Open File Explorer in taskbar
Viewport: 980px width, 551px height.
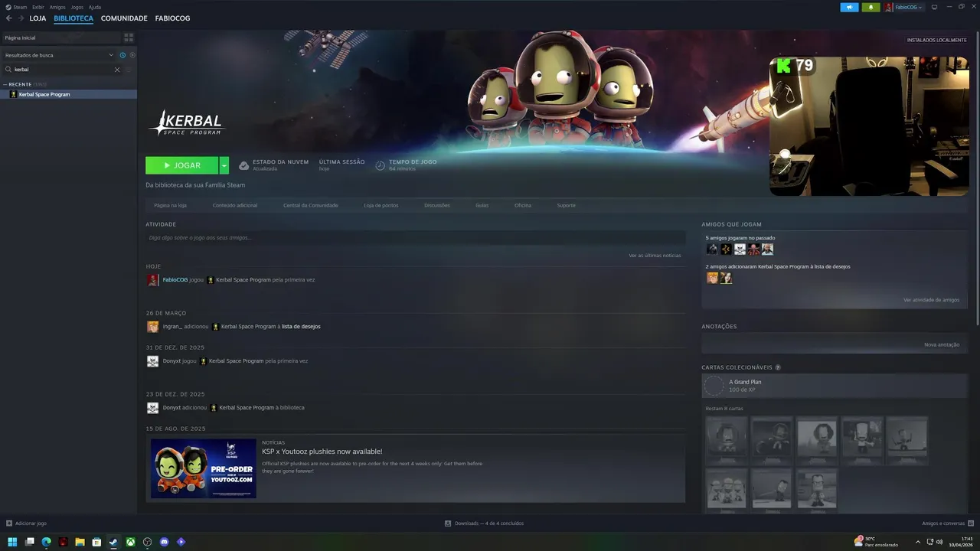point(80,542)
